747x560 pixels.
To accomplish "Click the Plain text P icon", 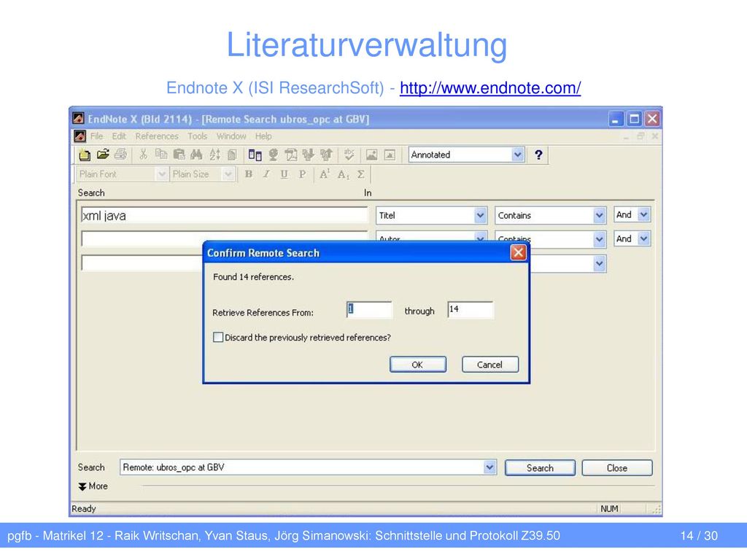I will [x=302, y=174].
